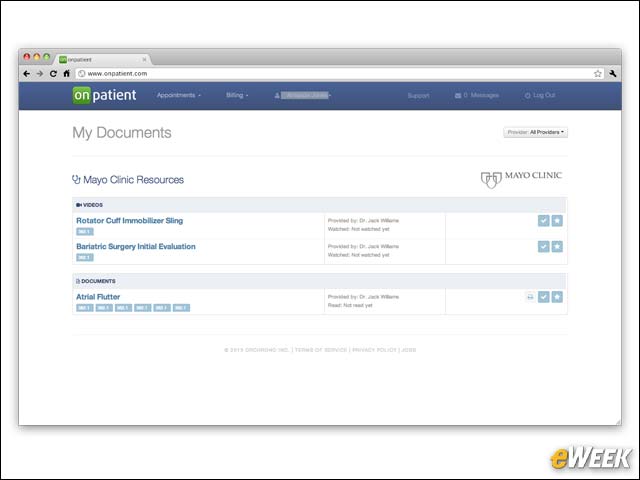Open the Atrial Flutter document
Screen dimensions: 640x480
[98, 297]
